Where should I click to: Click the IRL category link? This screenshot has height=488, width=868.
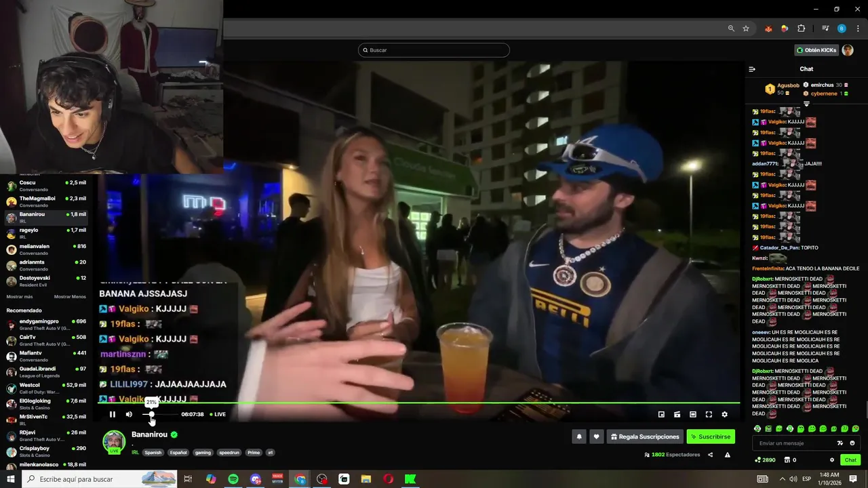[135, 453]
